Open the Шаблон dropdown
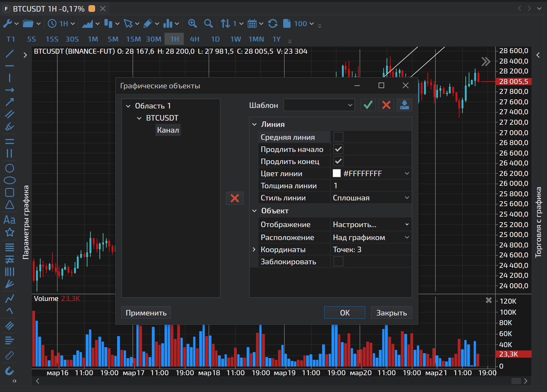The height and width of the screenshot is (392, 547). click(x=319, y=105)
